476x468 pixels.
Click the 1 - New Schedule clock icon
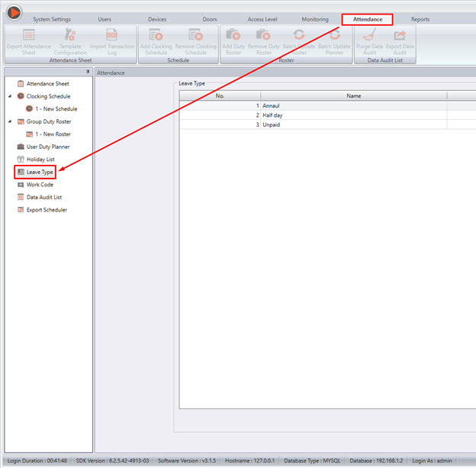tap(29, 108)
